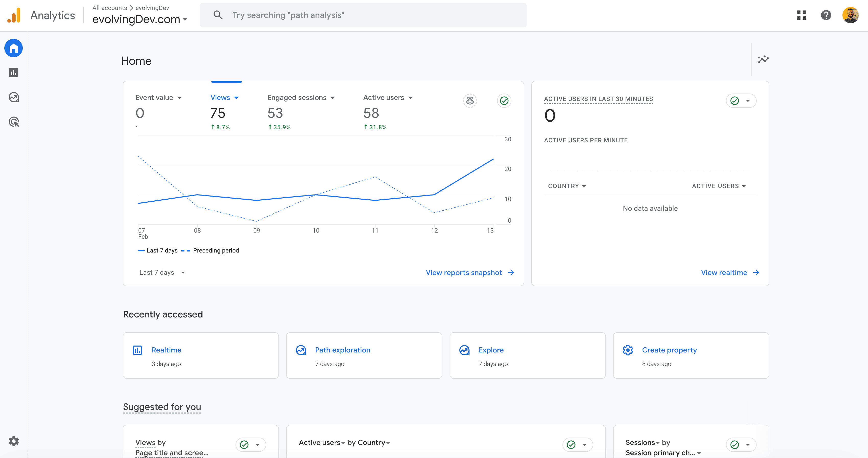This screenshot has width=868, height=458.
Task: Open the COUNTRY dimension dropdown
Action: click(x=567, y=186)
